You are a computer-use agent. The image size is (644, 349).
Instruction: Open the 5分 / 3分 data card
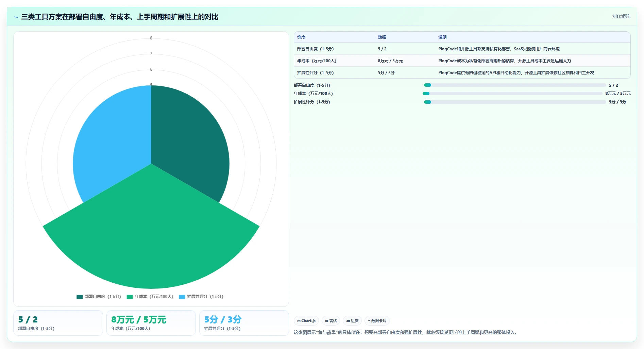tap(244, 323)
